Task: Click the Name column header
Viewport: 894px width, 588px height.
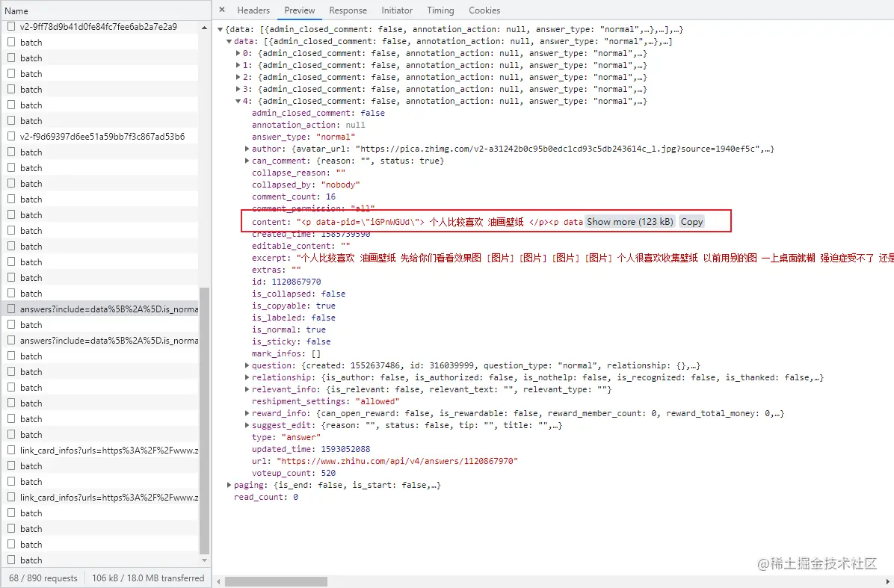Action: point(16,10)
